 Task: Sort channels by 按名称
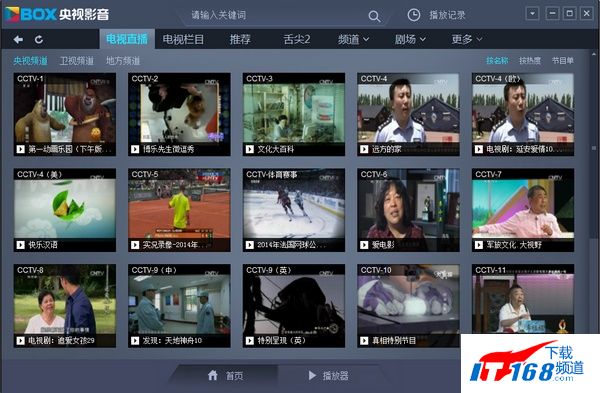tap(497, 60)
